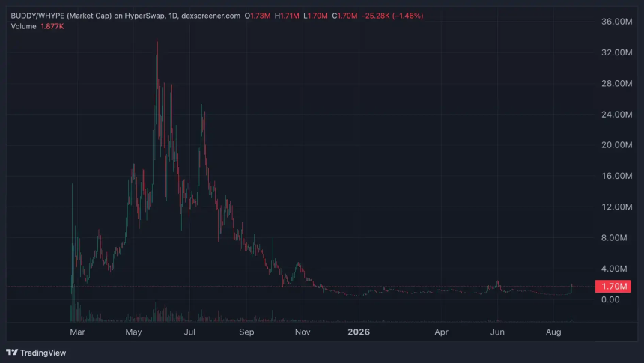This screenshot has height=363, width=644.
Task: Click the 0.00 price axis label
Action: pos(610,300)
